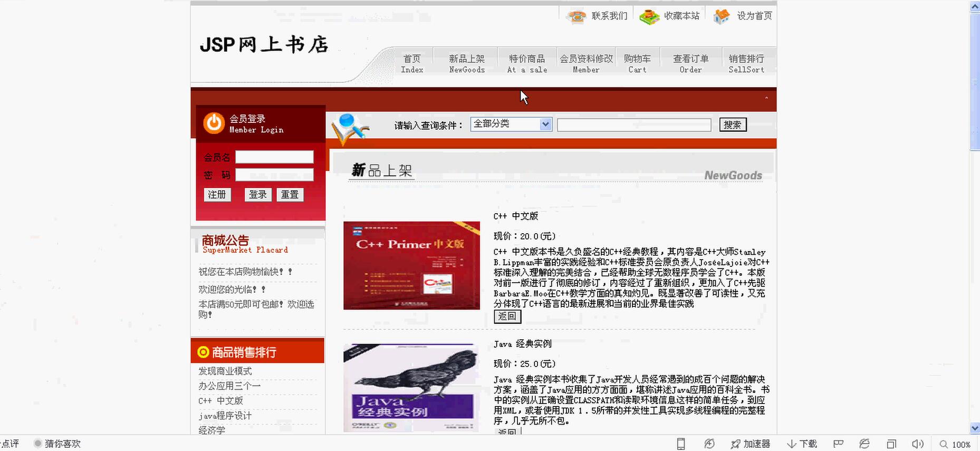The width and height of the screenshot is (980, 451).
Task: Open 会员资料修改 Member navigation item
Action: [x=586, y=63]
